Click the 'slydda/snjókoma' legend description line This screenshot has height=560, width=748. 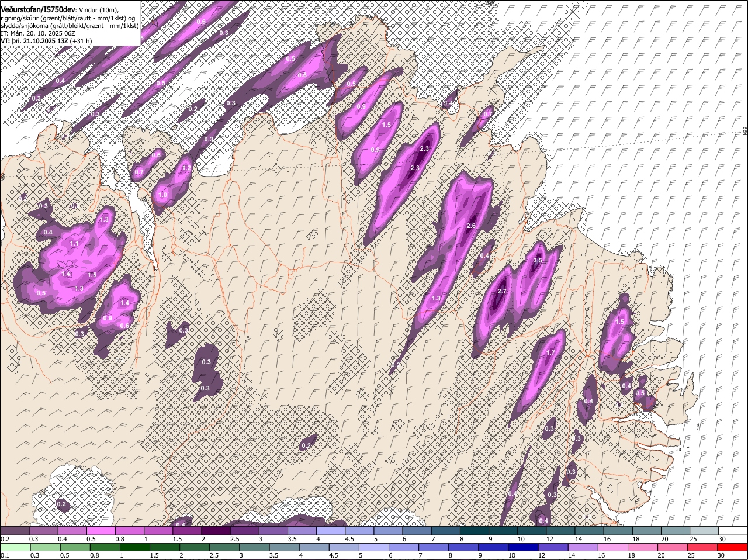[x=70, y=26]
